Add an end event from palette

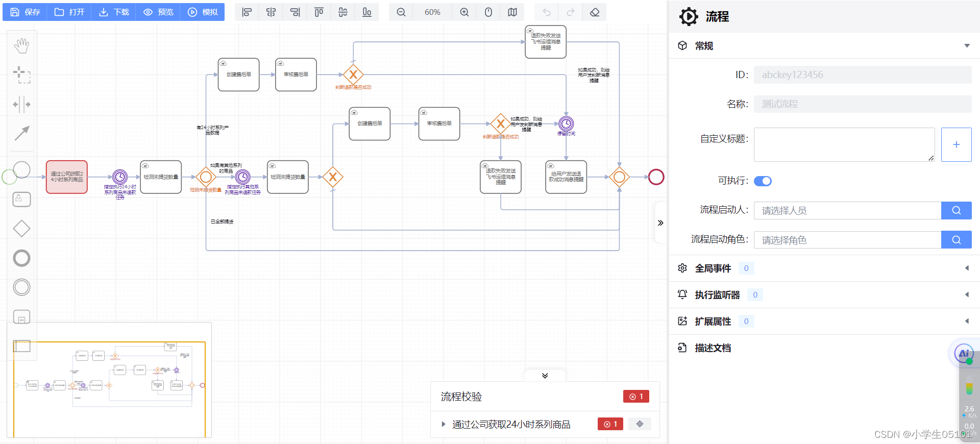point(21,258)
